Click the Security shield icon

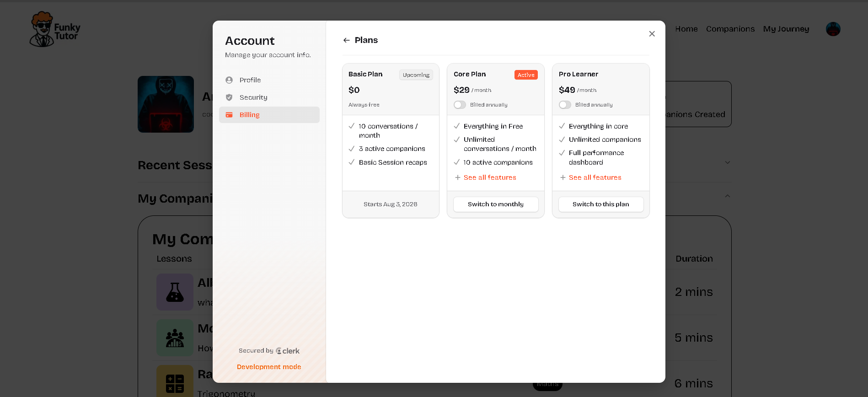229,97
